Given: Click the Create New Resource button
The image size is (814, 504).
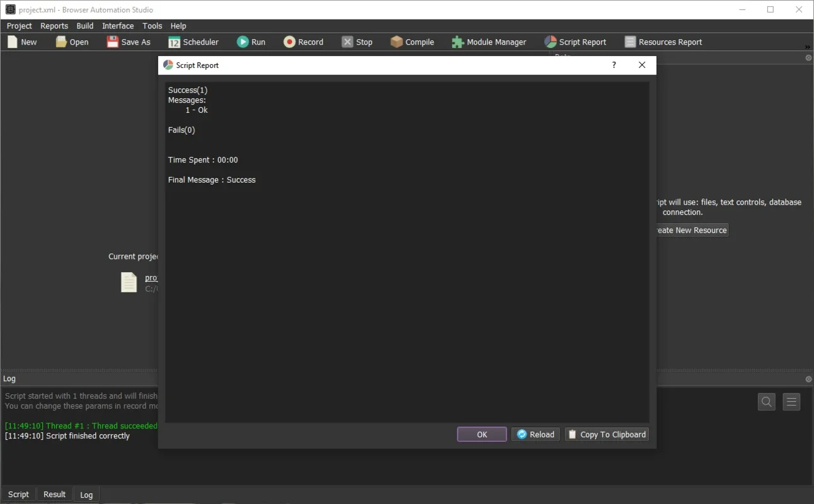Looking at the screenshot, I should pos(692,230).
